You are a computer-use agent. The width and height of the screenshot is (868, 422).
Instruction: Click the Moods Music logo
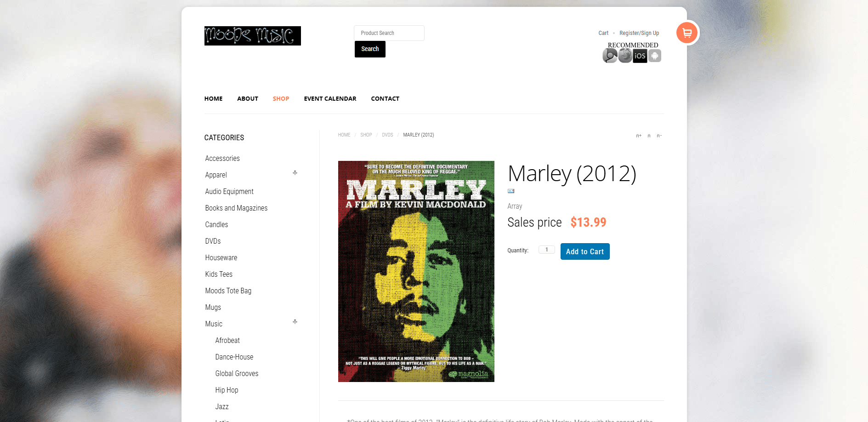coord(252,36)
